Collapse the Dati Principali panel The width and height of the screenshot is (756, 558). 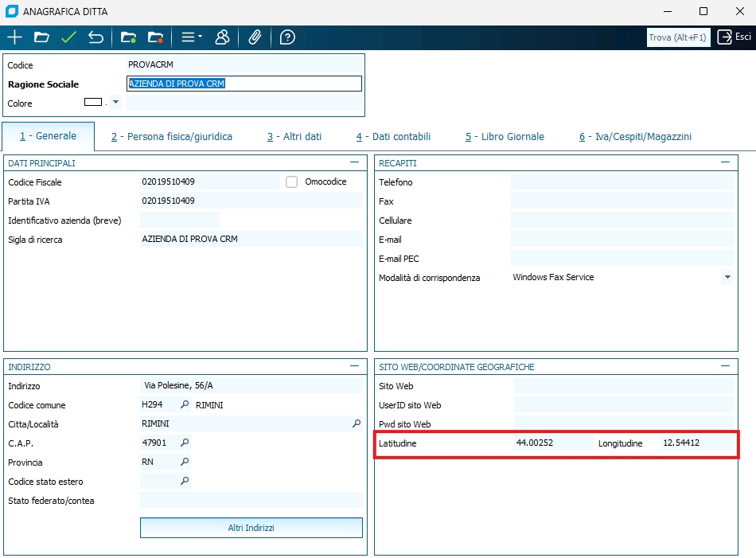click(x=354, y=162)
